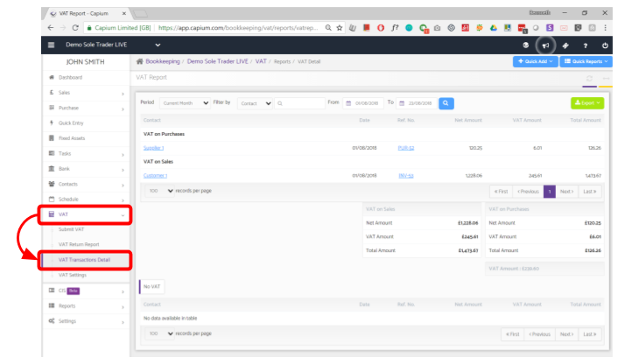The image size is (618, 364).
Task: Click the camera extension icon
Action: point(437,28)
